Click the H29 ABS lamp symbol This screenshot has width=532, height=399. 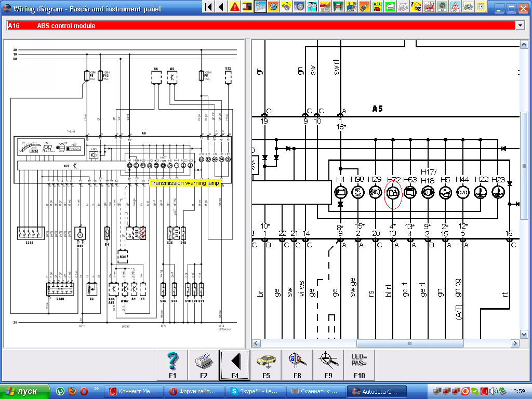375,192
